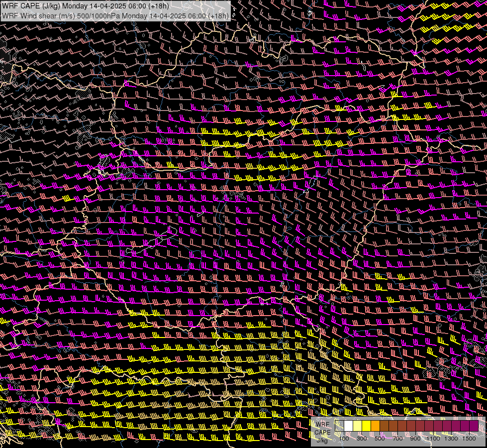This screenshot has width=487, height=448.
Task: Click the long white lake outline on map
Action: (x=152, y=240)
